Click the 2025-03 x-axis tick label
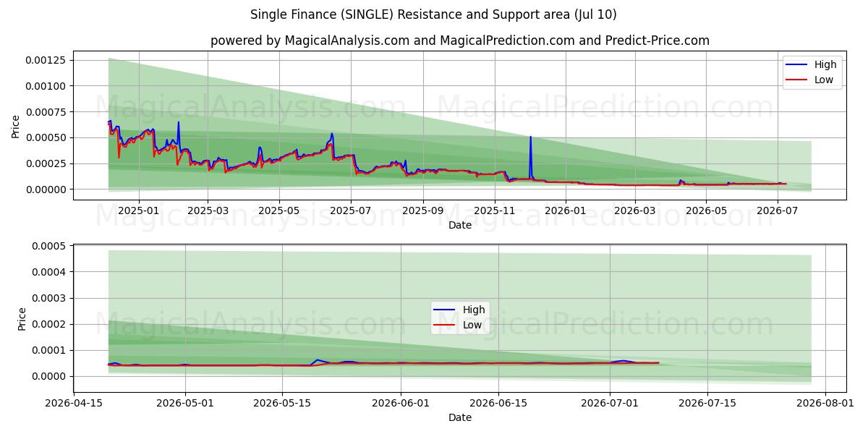This screenshot has height=434, width=868. (208, 210)
